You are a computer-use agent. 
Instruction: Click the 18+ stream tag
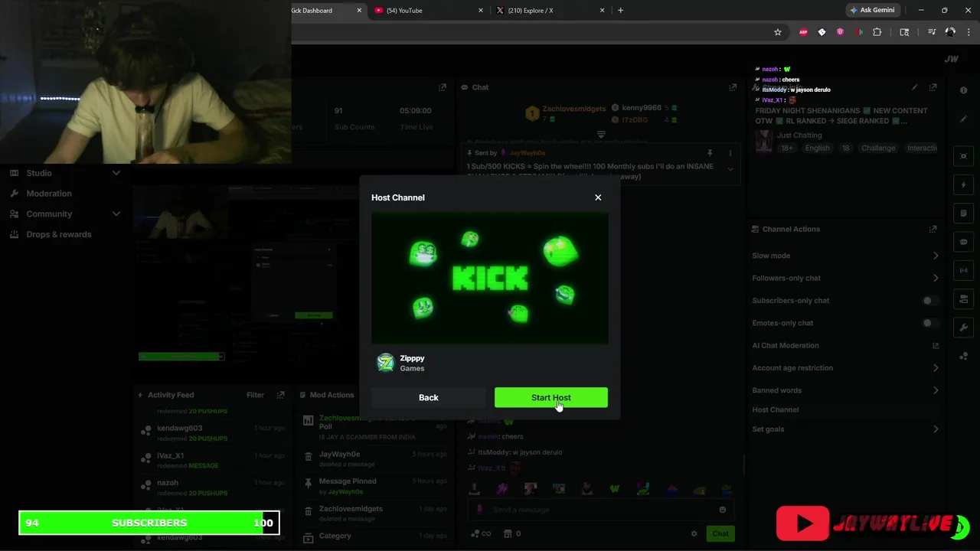(787, 148)
